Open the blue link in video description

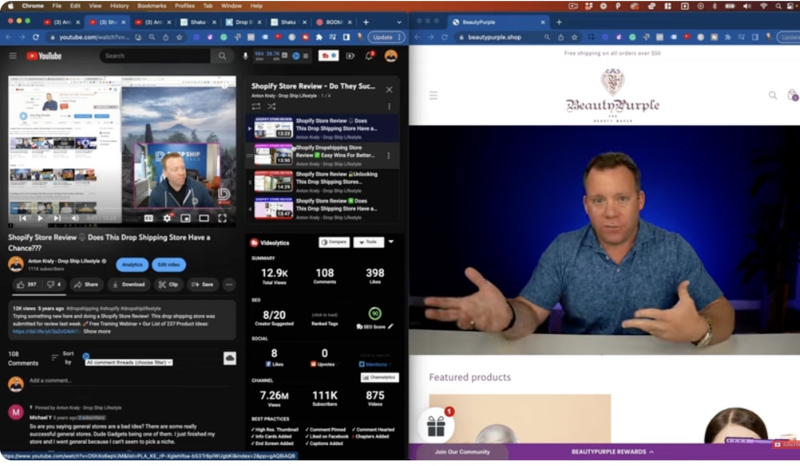[x=46, y=331]
